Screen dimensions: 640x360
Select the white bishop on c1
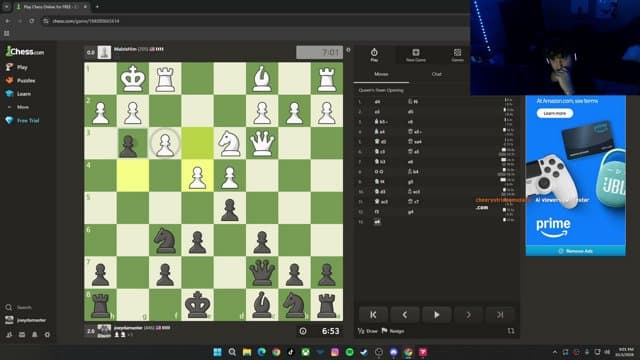point(262,78)
